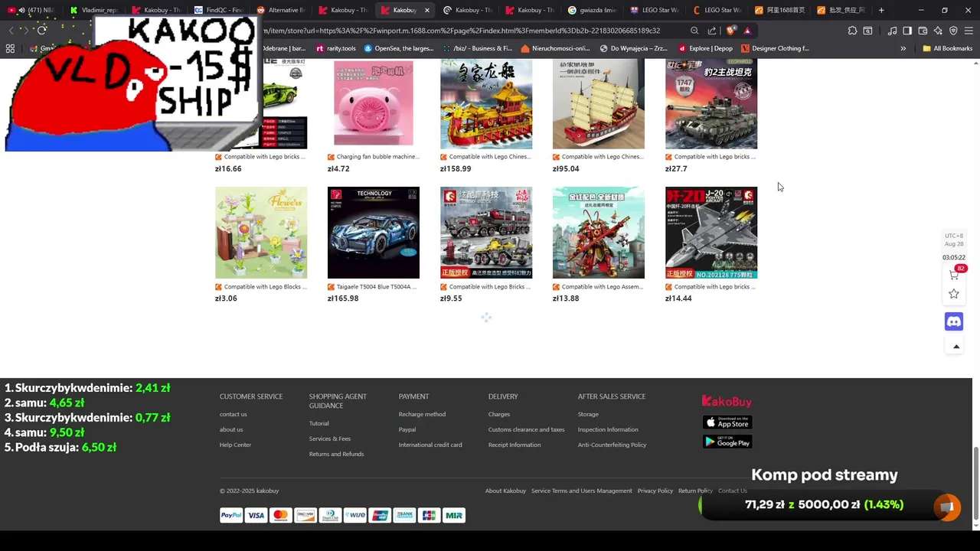Switch to the YouTube (471) tab
This screenshot has width=980, height=551.
(x=32, y=10)
